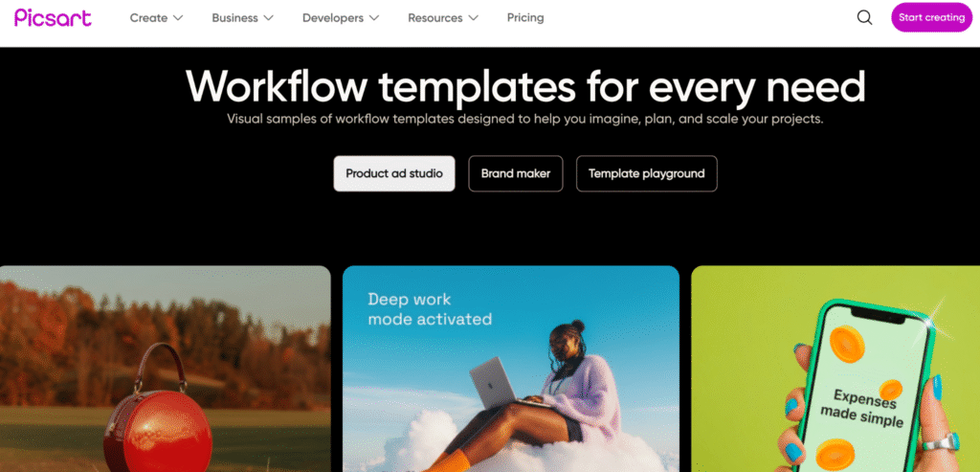
Task: Open the search magnifier icon
Action: 864,17
